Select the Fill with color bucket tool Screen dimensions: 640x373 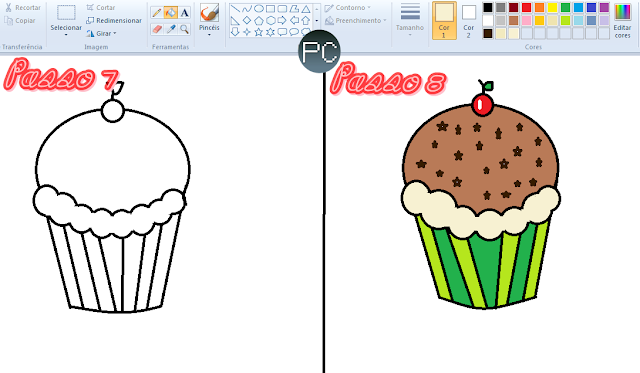pyautogui.click(x=171, y=13)
